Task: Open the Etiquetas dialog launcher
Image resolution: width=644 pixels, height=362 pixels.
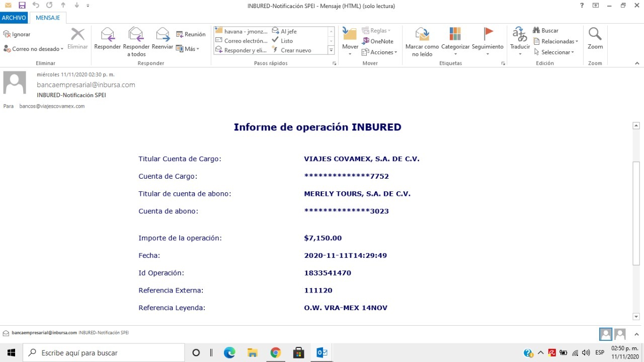Action: point(503,64)
